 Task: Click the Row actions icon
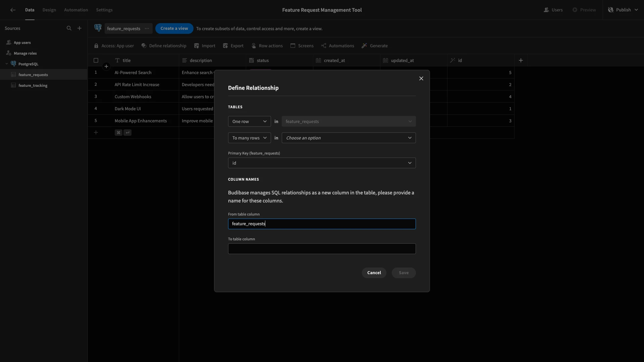pos(254,46)
